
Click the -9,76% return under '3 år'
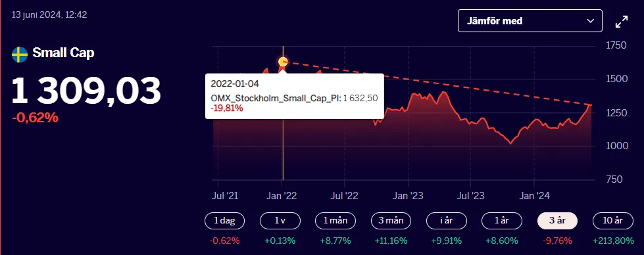point(557,241)
